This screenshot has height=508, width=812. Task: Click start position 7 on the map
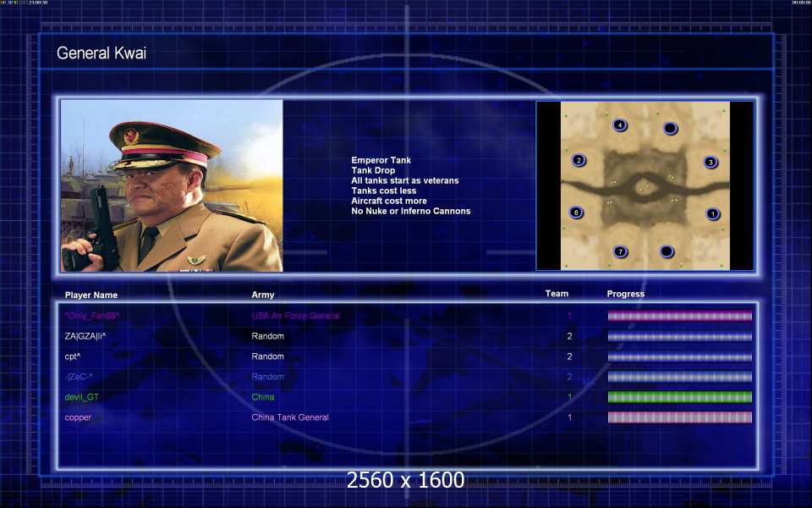(620, 252)
